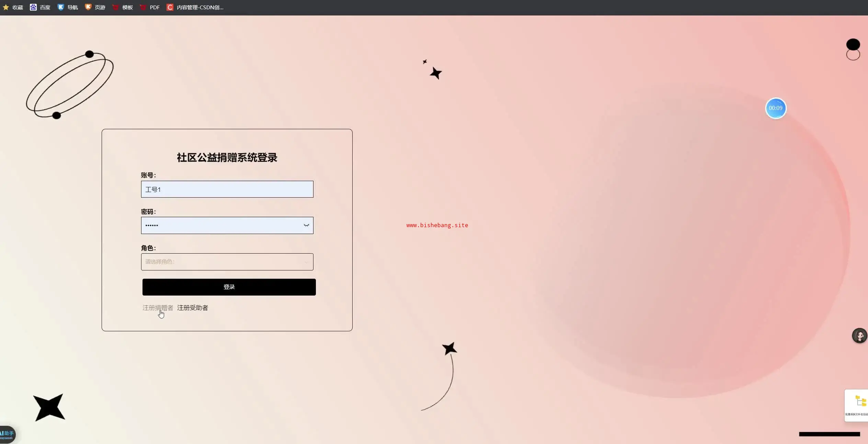This screenshot has width=868, height=444.
Task: Focus the 密码 password field
Action: coord(220,225)
